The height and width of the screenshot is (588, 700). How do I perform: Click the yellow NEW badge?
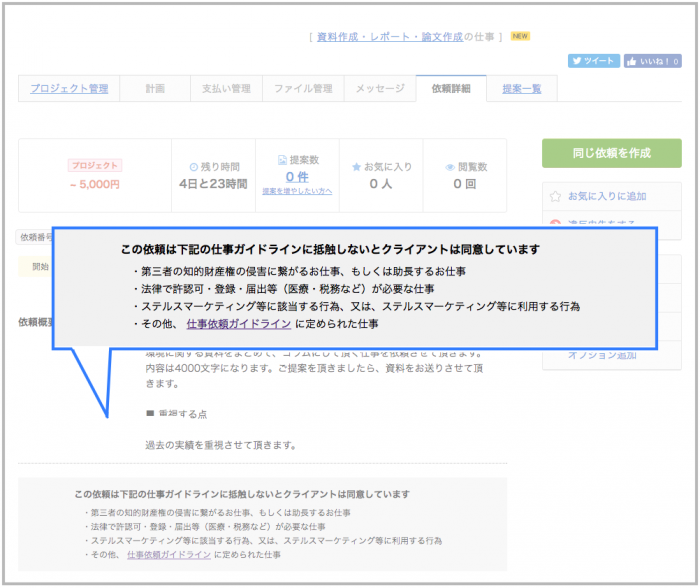click(x=520, y=36)
